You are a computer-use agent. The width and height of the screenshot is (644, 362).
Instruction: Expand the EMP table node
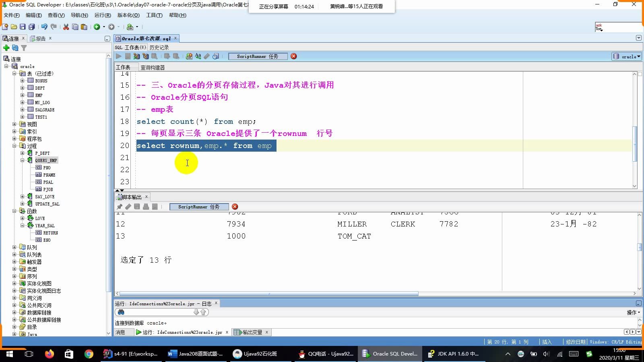pos(23,95)
